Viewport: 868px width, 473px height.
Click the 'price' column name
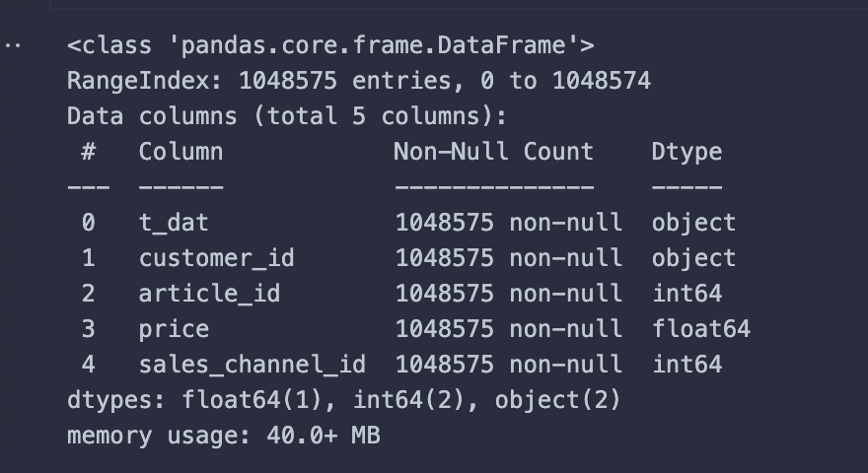coord(174,330)
